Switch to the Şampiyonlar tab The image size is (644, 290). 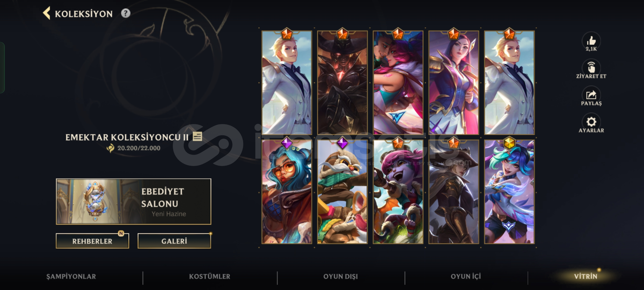tap(71, 277)
